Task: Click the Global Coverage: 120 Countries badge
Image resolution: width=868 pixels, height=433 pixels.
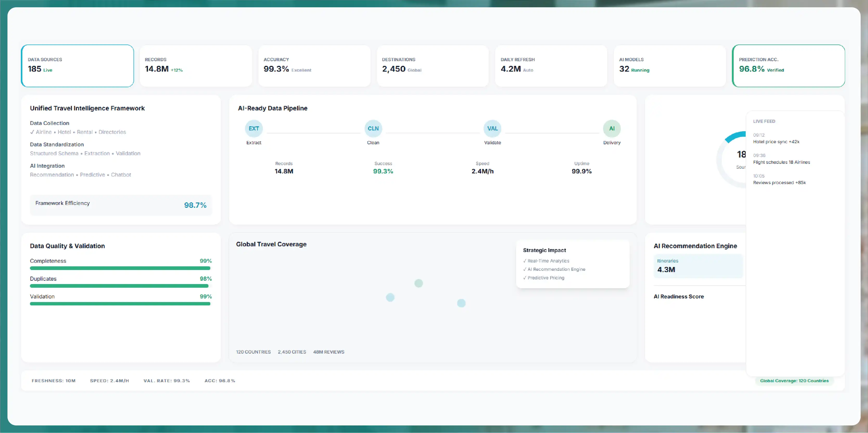Action: (794, 381)
